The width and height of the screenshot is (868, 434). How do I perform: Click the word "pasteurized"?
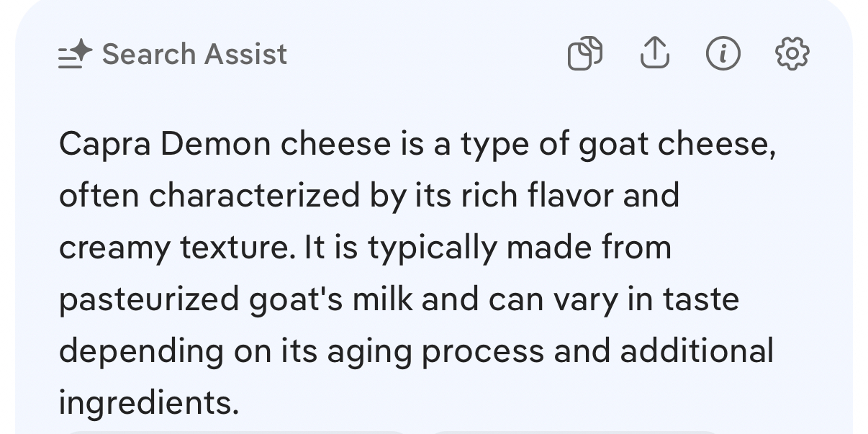coord(148,299)
